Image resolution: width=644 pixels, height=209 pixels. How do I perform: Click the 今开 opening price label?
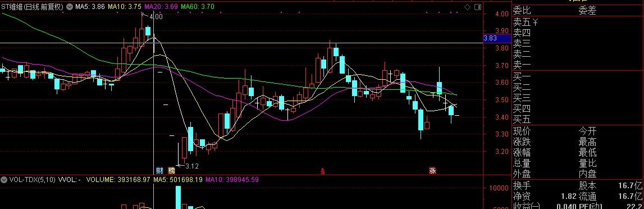click(x=587, y=131)
